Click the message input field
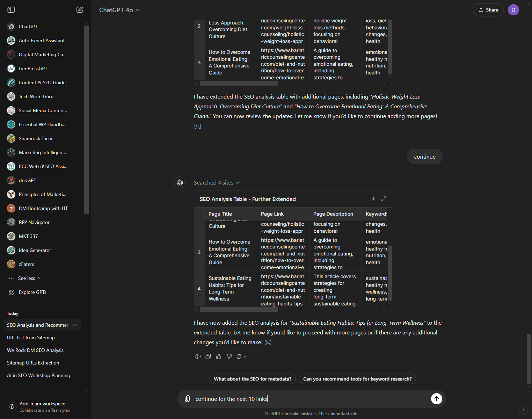532x419 pixels. click(x=311, y=399)
